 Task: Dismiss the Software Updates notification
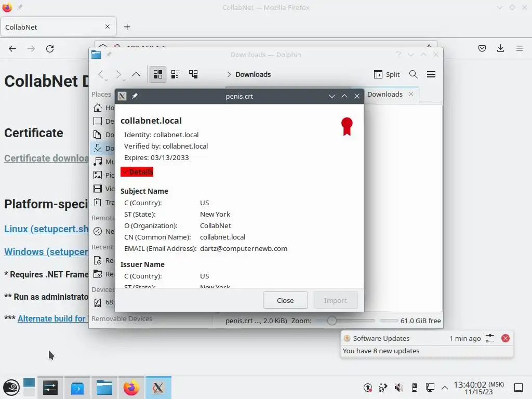505,338
